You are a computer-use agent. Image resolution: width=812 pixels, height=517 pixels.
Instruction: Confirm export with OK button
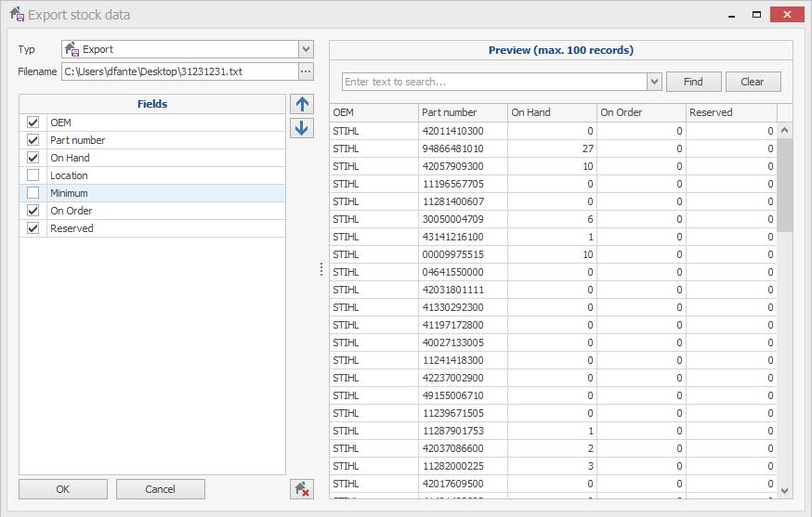(63, 489)
